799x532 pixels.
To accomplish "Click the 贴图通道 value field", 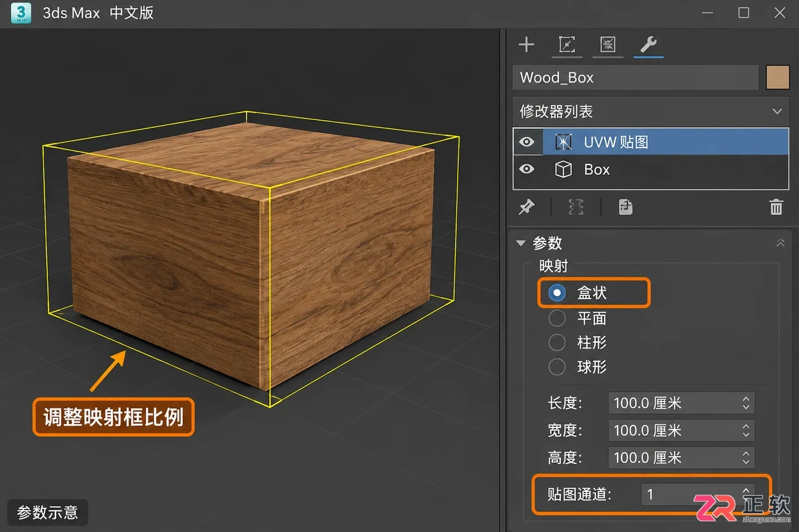I will [x=698, y=495].
